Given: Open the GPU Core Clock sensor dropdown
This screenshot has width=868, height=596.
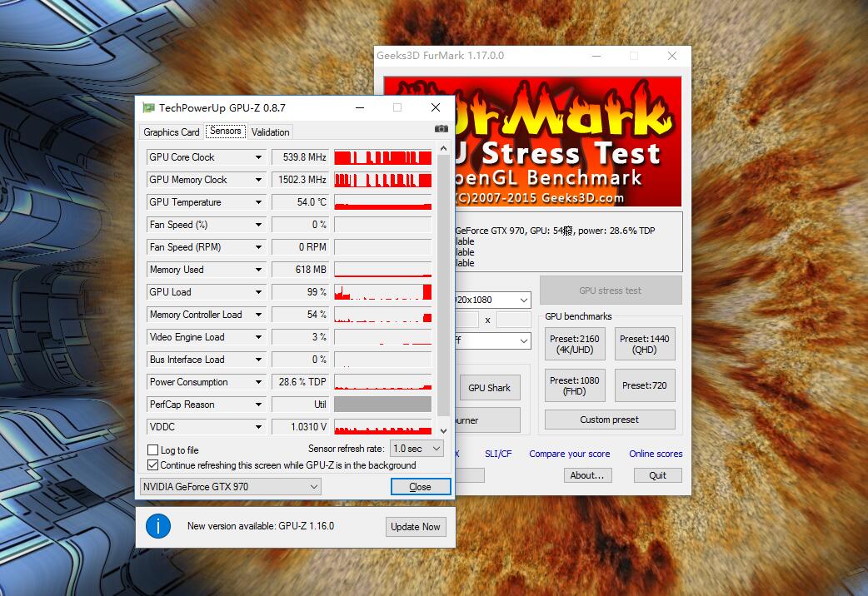Looking at the screenshot, I should pos(258,157).
